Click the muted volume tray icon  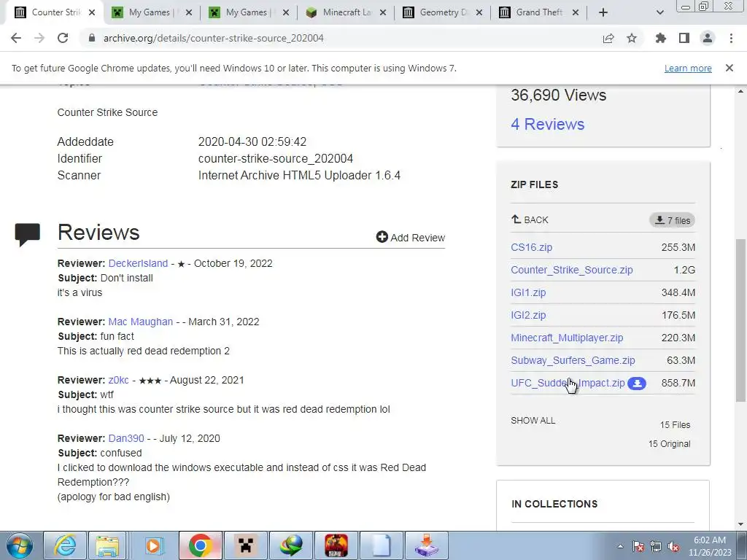[x=673, y=546]
